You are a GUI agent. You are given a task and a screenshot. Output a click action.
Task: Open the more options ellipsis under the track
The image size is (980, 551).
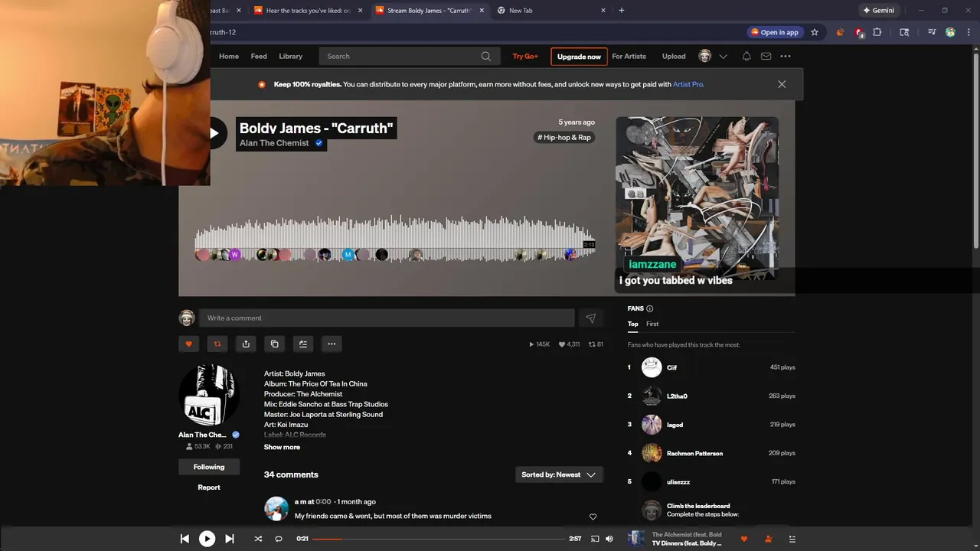(x=332, y=344)
